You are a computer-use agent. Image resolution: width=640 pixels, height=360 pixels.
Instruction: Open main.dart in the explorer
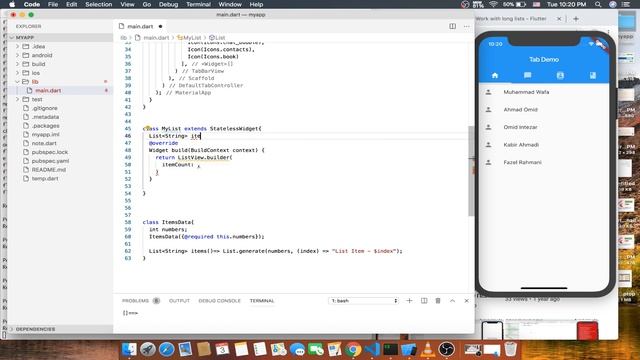pos(48,91)
